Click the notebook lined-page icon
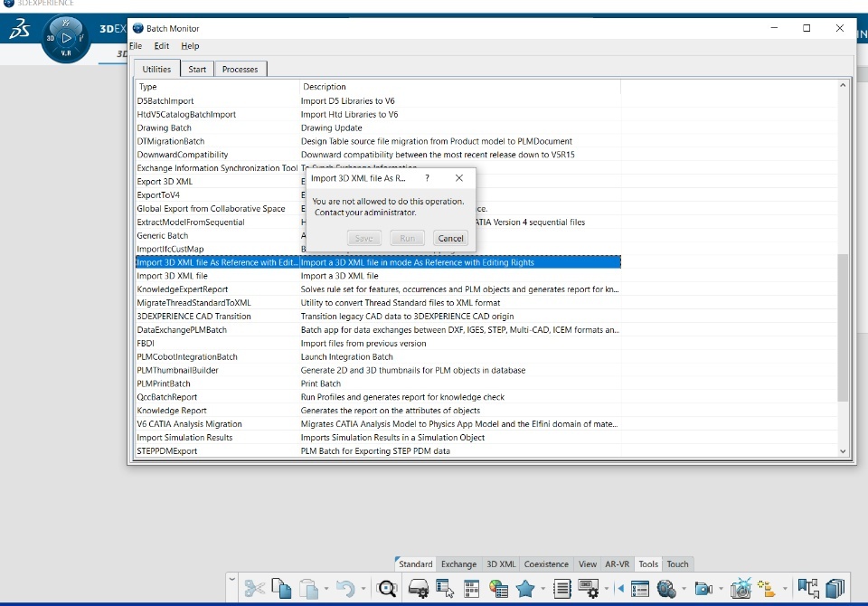This screenshot has width=868, height=606. (x=561, y=588)
